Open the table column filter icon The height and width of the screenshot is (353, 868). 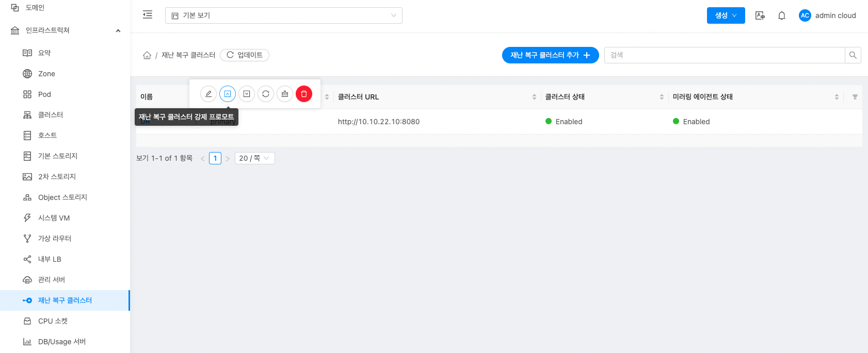tap(855, 97)
